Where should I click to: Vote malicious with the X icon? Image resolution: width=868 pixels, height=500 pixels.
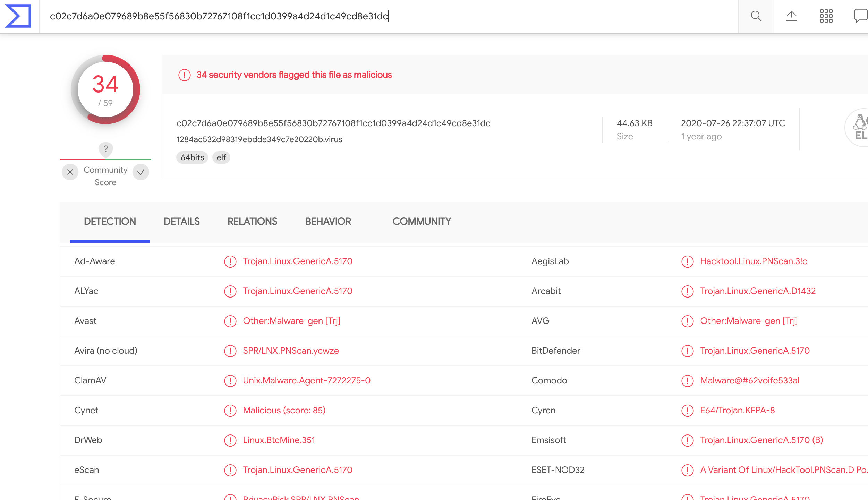[70, 172]
